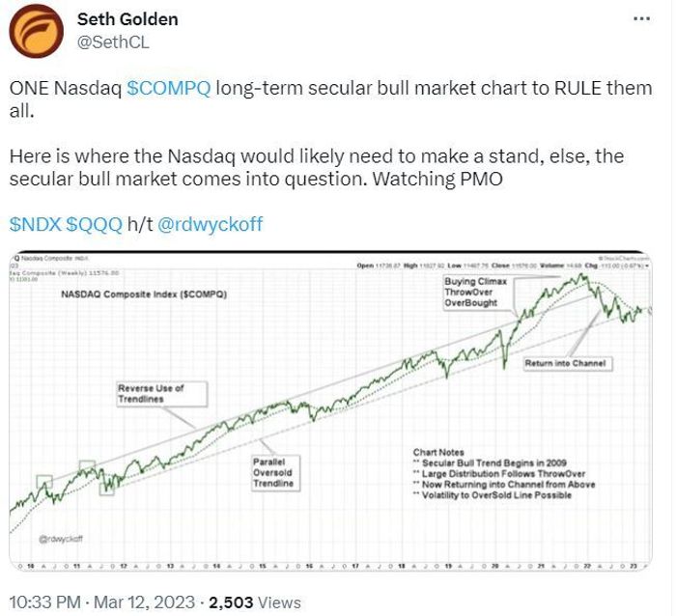This screenshot has width=676, height=616.
Task: View the 2,503 Views count
Action: click(x=255, y=602)
